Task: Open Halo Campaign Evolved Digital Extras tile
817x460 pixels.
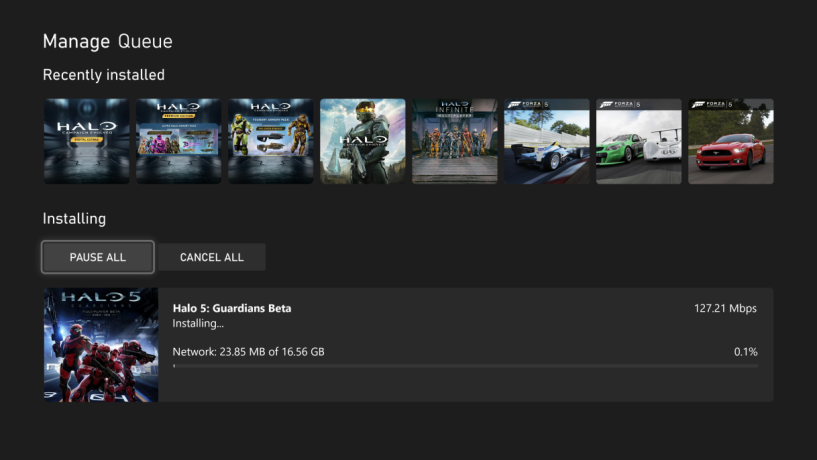Action: click(x=86, y=141)
